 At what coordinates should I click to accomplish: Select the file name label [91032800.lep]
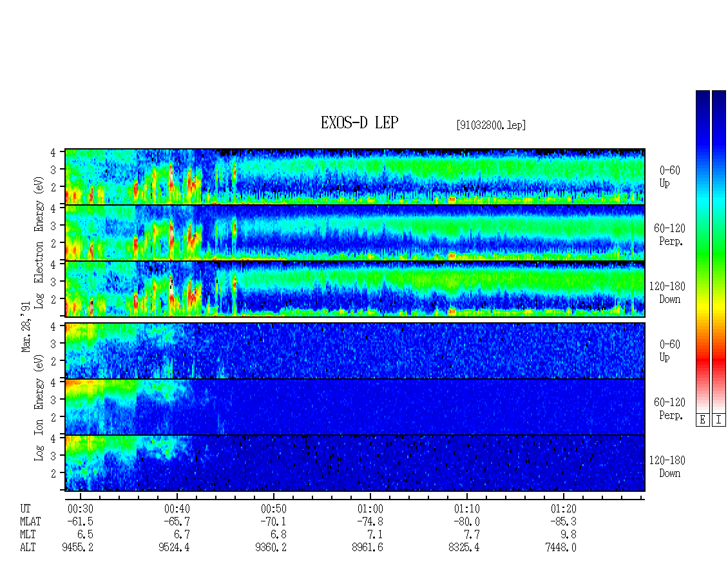(x=491, y=125)
